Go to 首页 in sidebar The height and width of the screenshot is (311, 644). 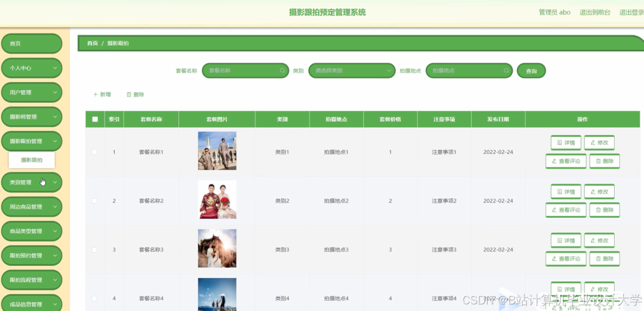[32, 44]
